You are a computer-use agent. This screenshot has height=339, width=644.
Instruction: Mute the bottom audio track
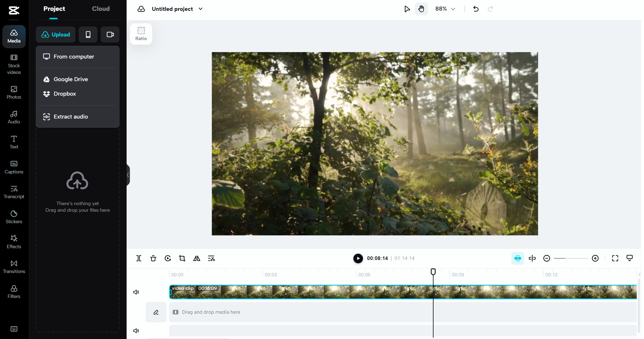point(136,331)
